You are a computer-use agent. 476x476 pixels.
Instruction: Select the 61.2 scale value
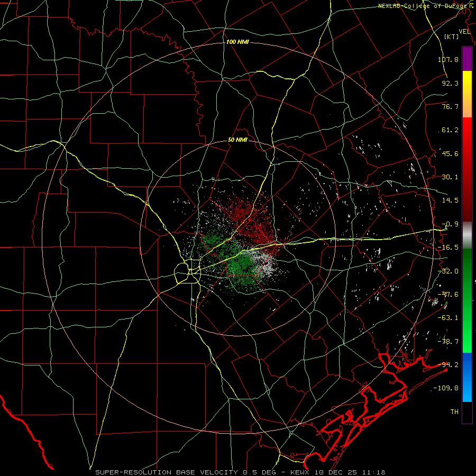point(450,130)
